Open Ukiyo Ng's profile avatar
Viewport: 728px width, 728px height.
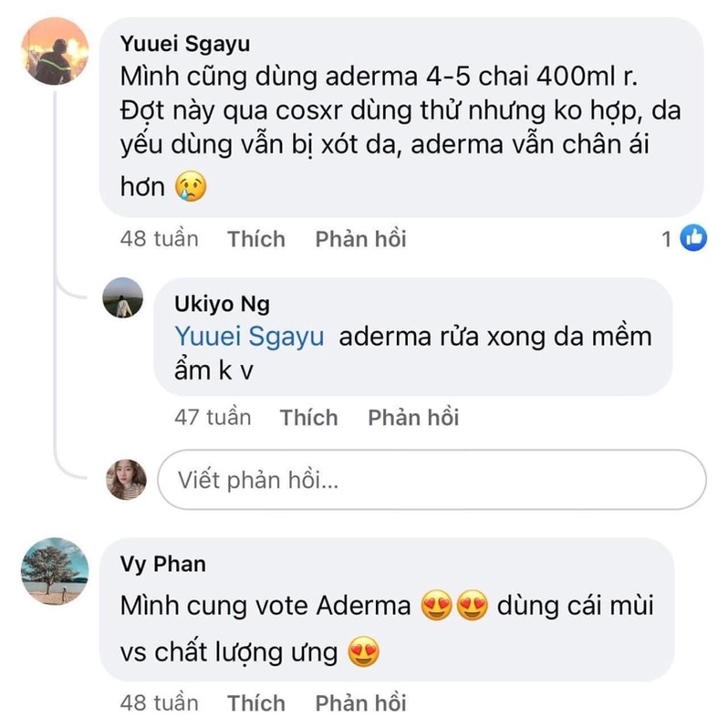[122, 298]
